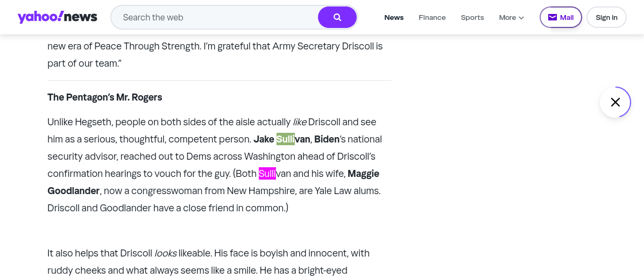Open Mail via the envelope button
The height and width of the screenshot is (278, 644).
[560, 17]
